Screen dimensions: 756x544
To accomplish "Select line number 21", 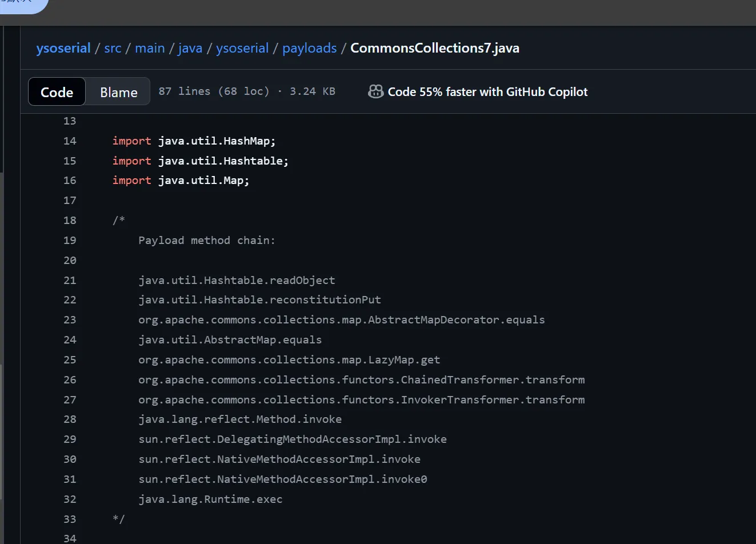I will 70,281.
